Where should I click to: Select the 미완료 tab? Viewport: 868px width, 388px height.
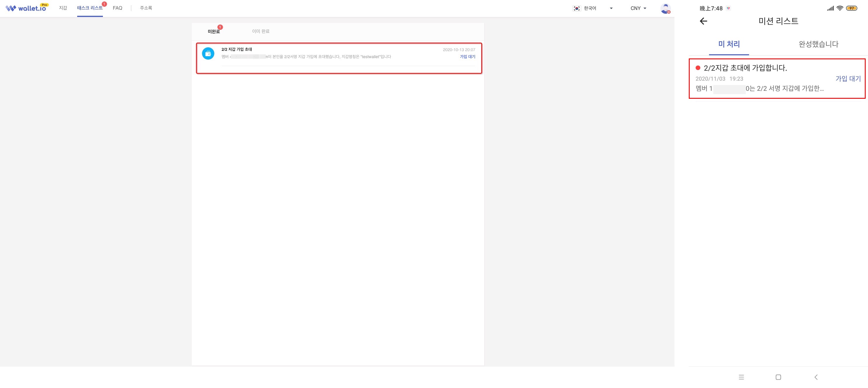(x=214, y=31)
